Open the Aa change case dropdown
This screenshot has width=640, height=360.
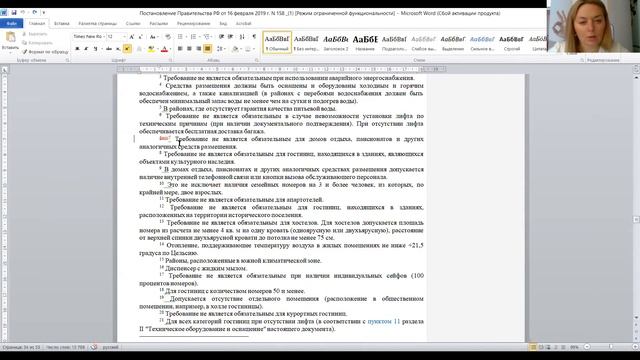click(x=153, y=37)
